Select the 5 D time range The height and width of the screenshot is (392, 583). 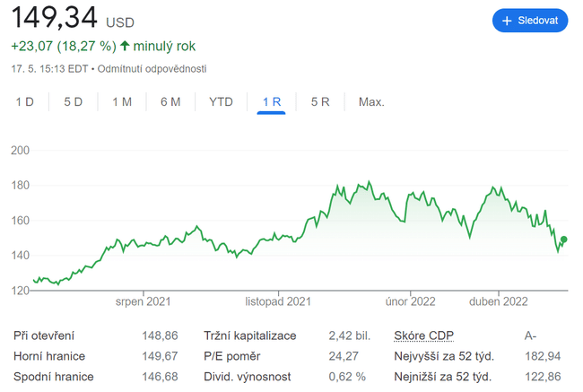click(x=73, y=102)
